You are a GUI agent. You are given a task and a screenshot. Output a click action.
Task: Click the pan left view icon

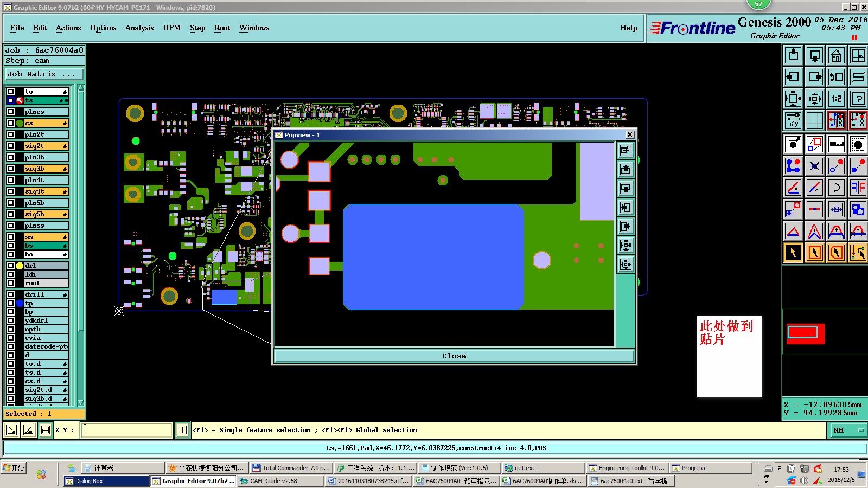tap(793, 77)
